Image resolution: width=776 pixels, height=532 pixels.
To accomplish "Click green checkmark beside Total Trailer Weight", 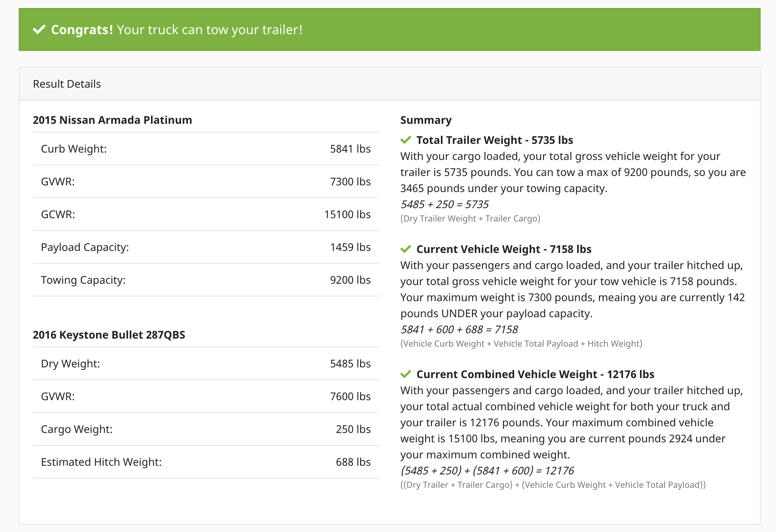I will (x=405, y=140).
